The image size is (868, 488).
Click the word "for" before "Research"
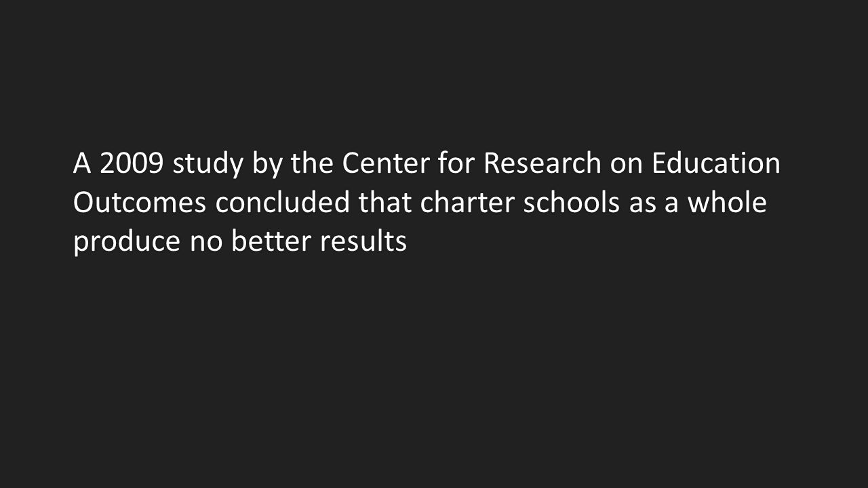[457, 163]
